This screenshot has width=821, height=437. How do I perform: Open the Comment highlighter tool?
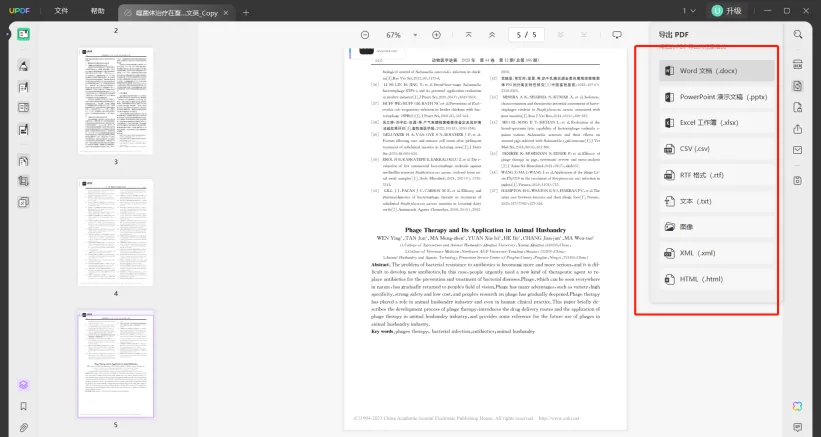(x=23, y=66)
